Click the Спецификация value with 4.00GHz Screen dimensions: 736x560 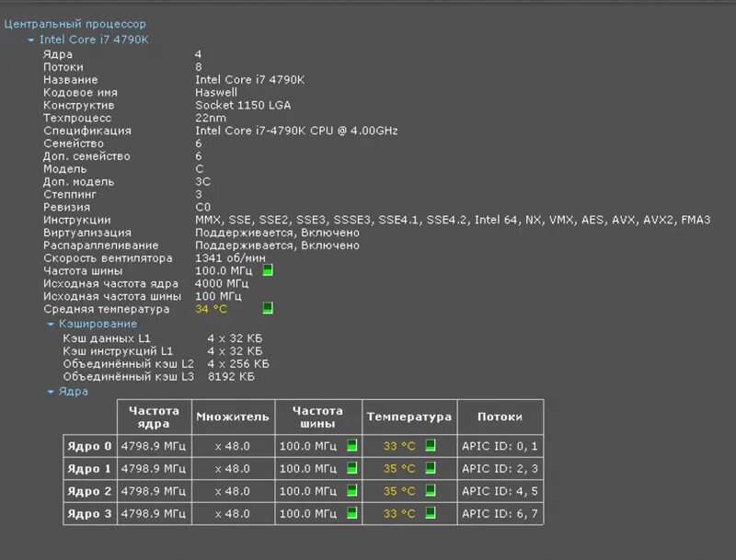click(296, 131)
